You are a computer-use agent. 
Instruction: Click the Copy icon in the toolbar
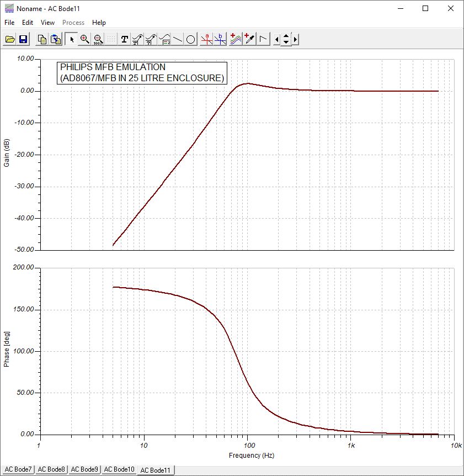click(x=42, y=39)
